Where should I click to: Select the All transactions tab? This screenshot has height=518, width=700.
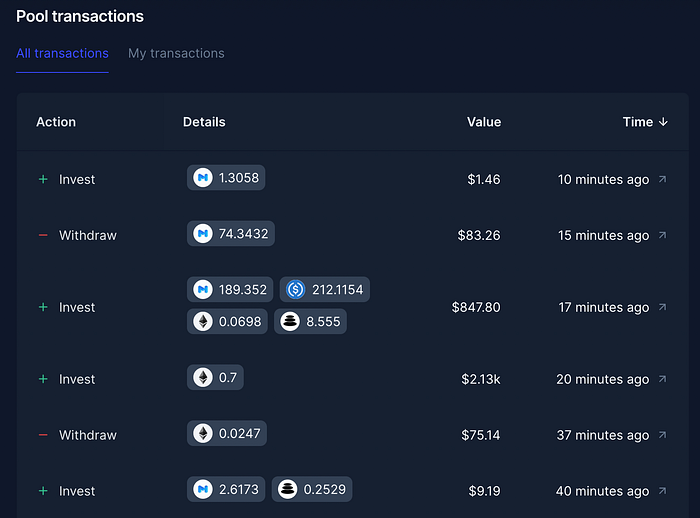pos(62,54)
